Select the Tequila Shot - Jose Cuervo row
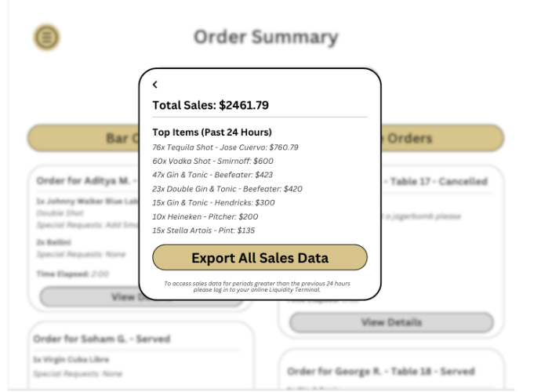This screenshot has width=541, height=392. tap(225, 147)
